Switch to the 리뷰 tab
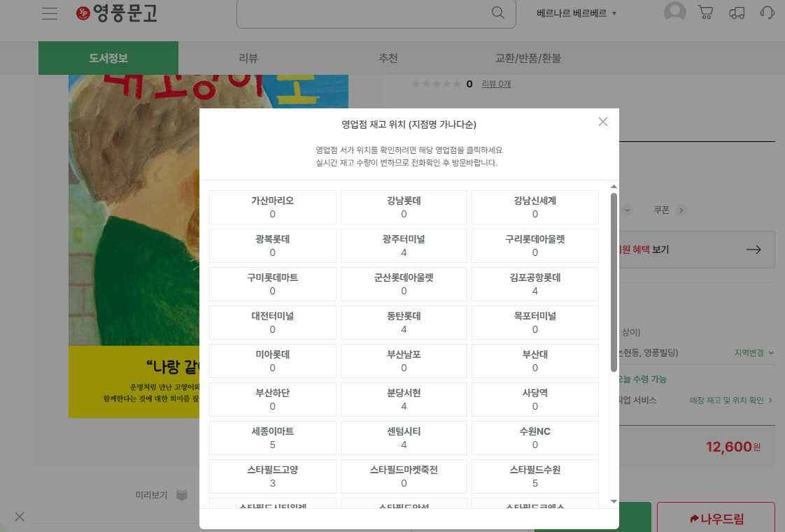785x532 pixels. (x=247, y=59)
